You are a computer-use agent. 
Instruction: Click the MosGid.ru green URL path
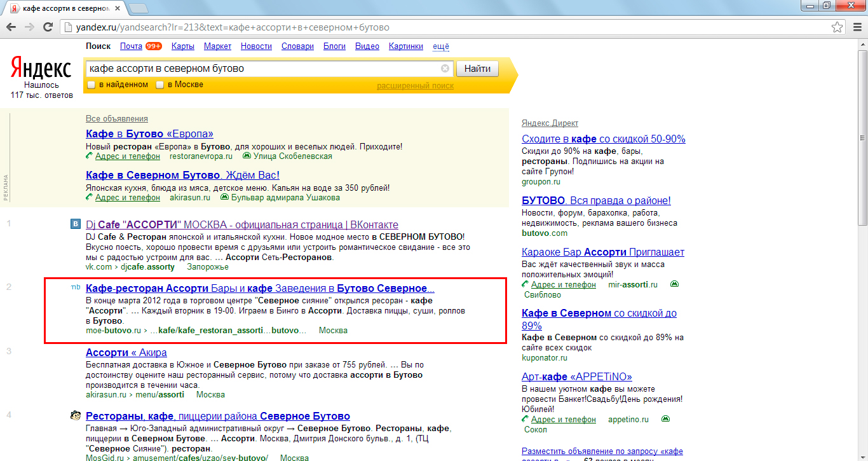point(177,458)
